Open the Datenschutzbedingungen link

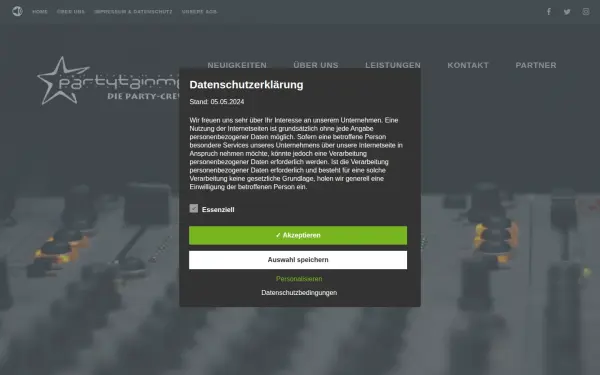point(299,293)
